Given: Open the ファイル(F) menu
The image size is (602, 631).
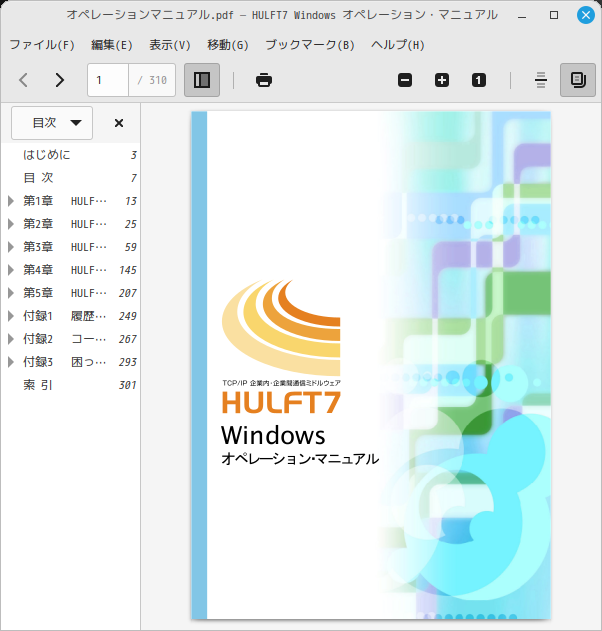Looking at the screenshot, I should 42,45.
